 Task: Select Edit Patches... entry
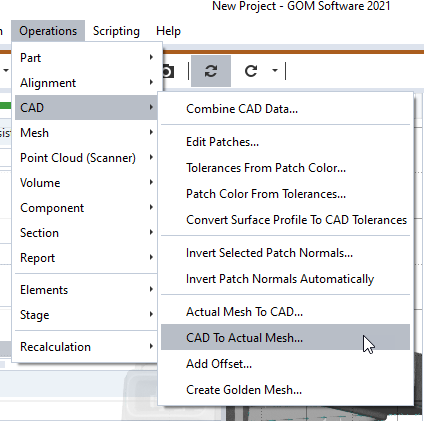pyautogui.click(x=285, y=142)
